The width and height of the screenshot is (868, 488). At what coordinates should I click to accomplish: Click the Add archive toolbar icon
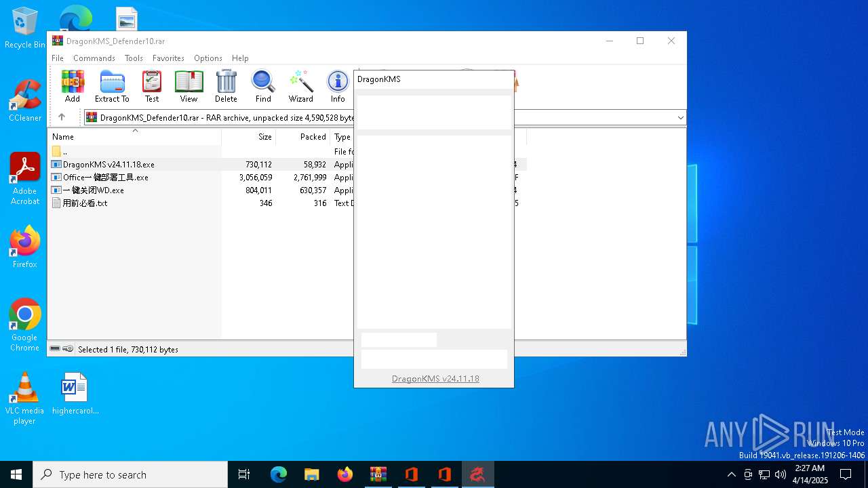click(73, 86)
